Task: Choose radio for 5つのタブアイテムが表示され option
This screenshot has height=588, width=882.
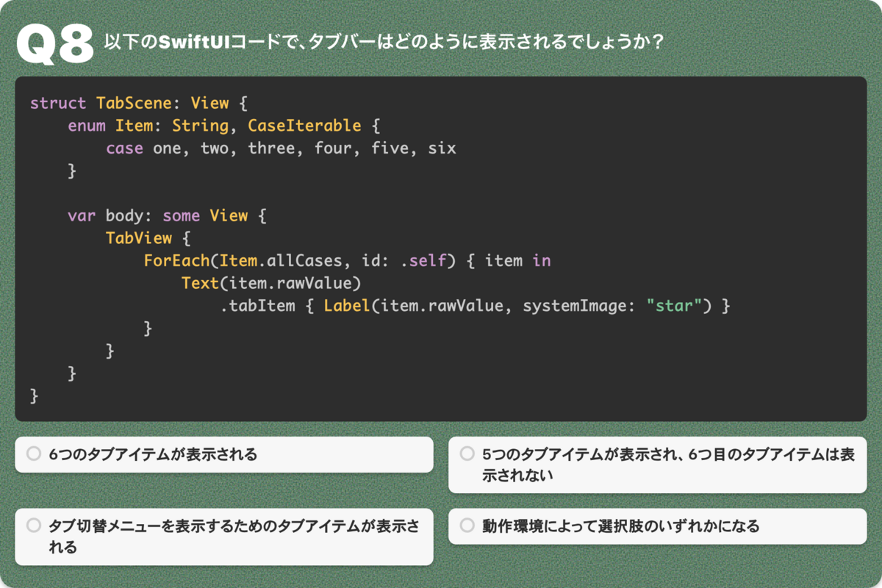Action: [467, 454]
